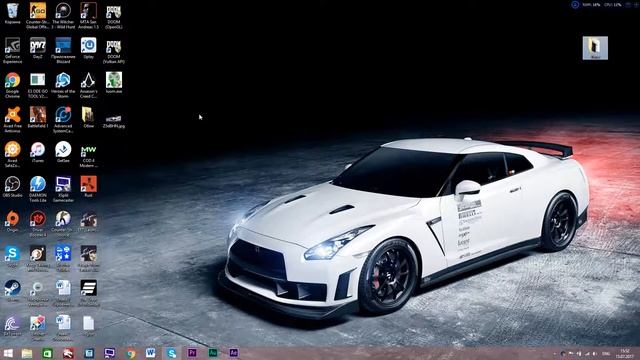Viewport: 640px width, 360px height.
Task: Launch MTA San Andreas shortcut
Action: coord(89,15)
